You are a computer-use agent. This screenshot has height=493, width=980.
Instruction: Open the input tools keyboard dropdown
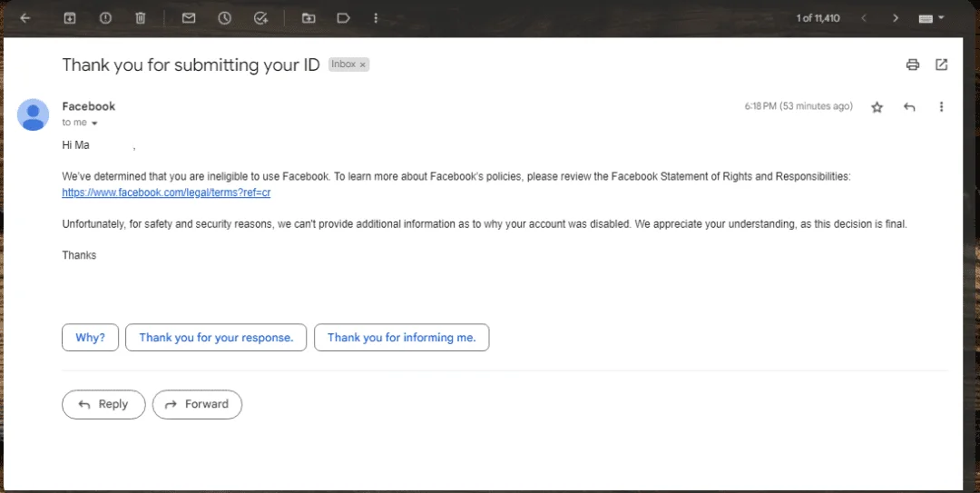point(931,18)
